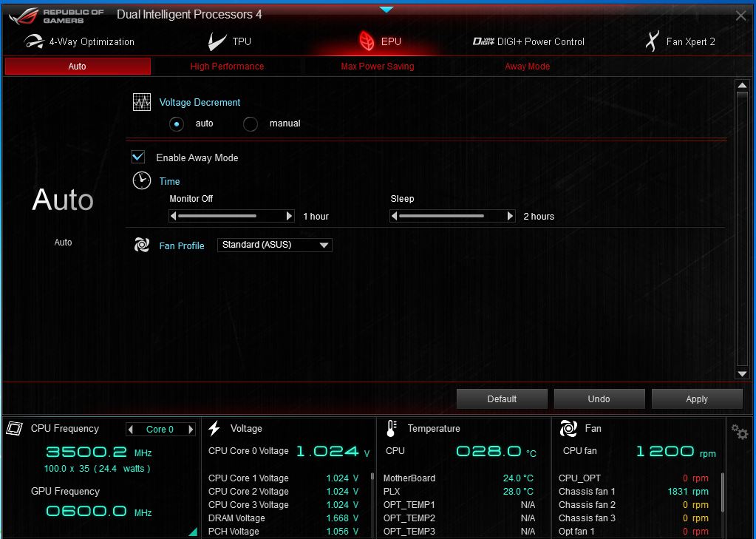Decrease Sleep time with left arrow

coord(395,216)
